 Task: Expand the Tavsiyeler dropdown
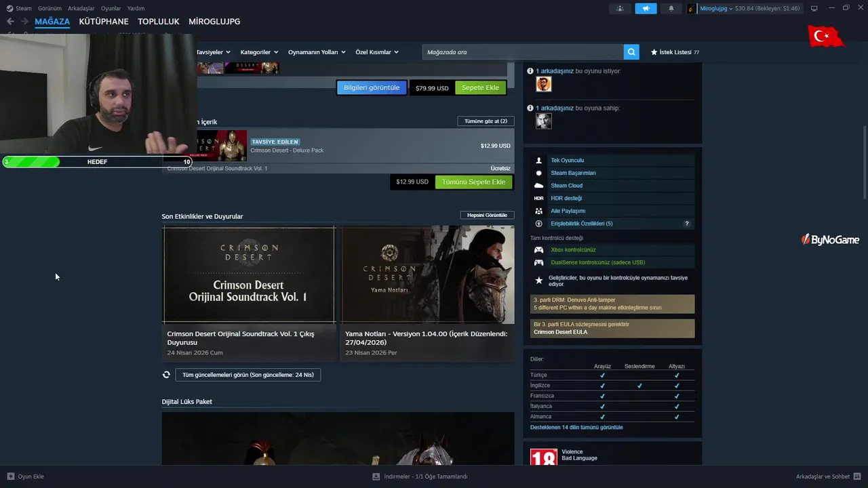pos(213,52)
